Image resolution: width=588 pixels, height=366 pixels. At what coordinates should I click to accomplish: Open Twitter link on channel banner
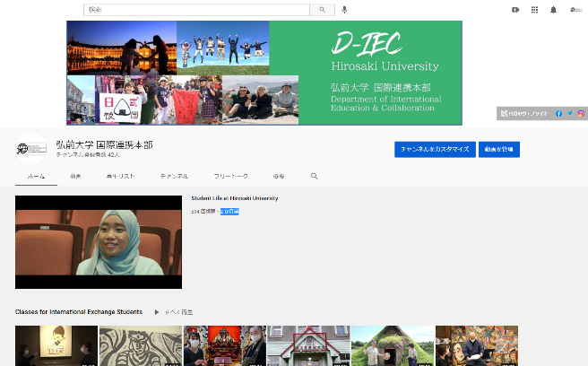(570, 113)
